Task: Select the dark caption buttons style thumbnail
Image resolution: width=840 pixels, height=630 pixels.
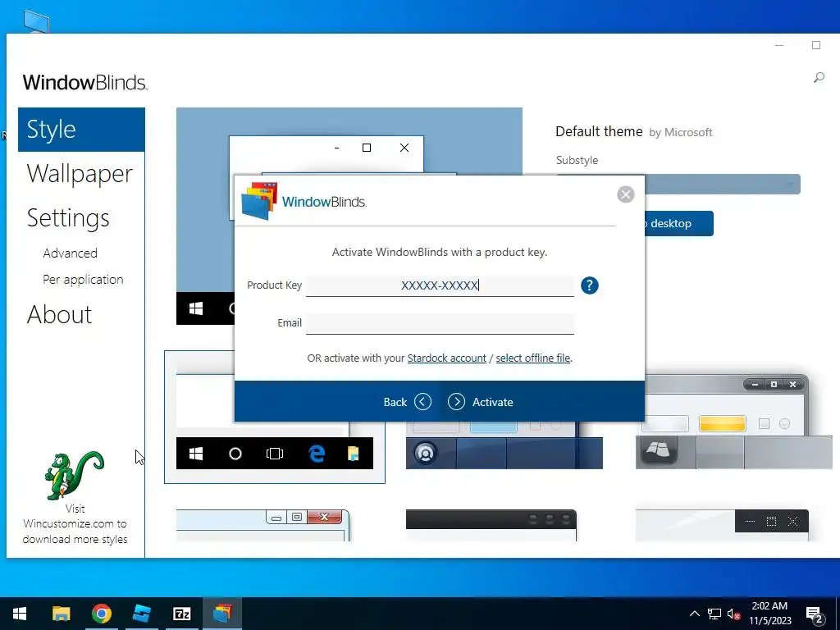Action: click(x=722, y=526)
